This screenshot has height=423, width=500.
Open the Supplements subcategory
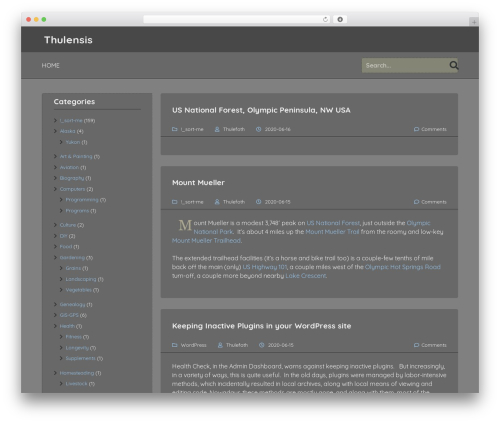tap(80, 358)
